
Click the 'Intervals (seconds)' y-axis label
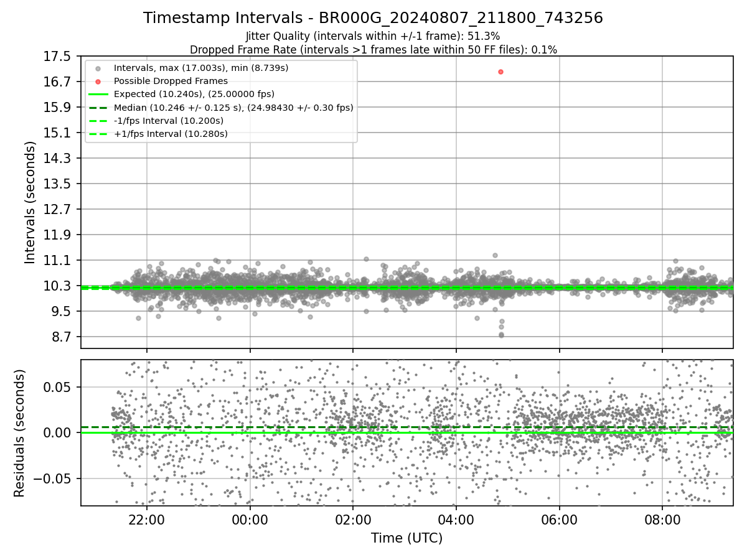click(x=30, y=202)
